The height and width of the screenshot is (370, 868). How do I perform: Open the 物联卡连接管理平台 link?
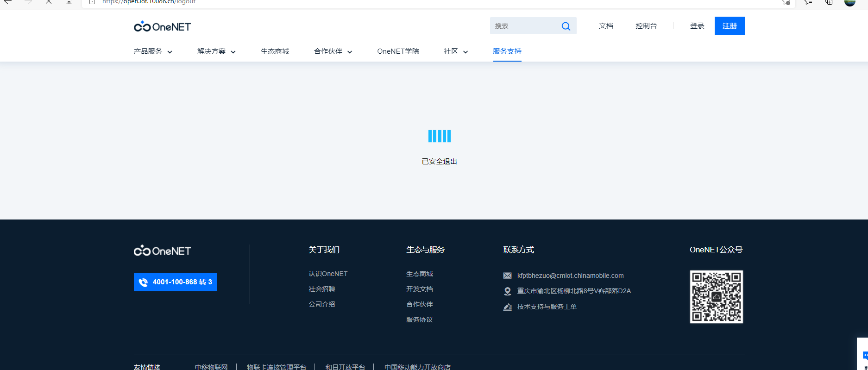[277, 367]
